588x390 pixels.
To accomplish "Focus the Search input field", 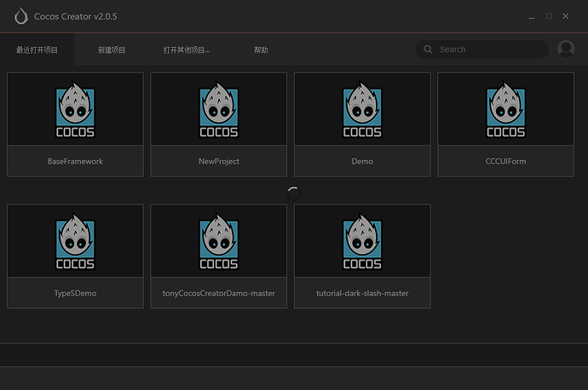I will point(482,49).
